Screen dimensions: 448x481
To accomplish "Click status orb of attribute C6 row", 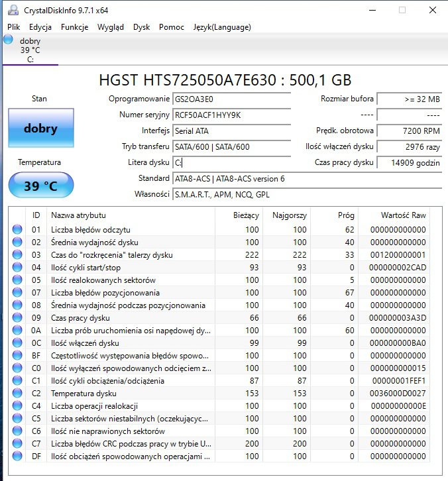I will pos(17,431).
